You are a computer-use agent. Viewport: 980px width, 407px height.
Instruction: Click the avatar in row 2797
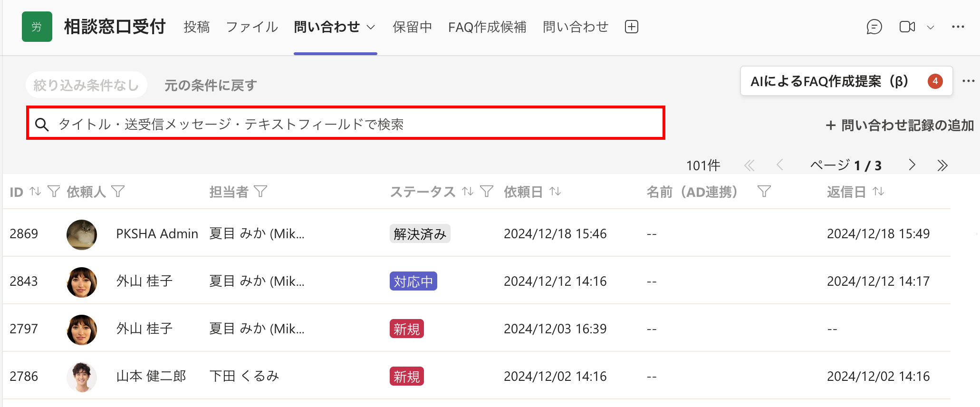[82, 329]
